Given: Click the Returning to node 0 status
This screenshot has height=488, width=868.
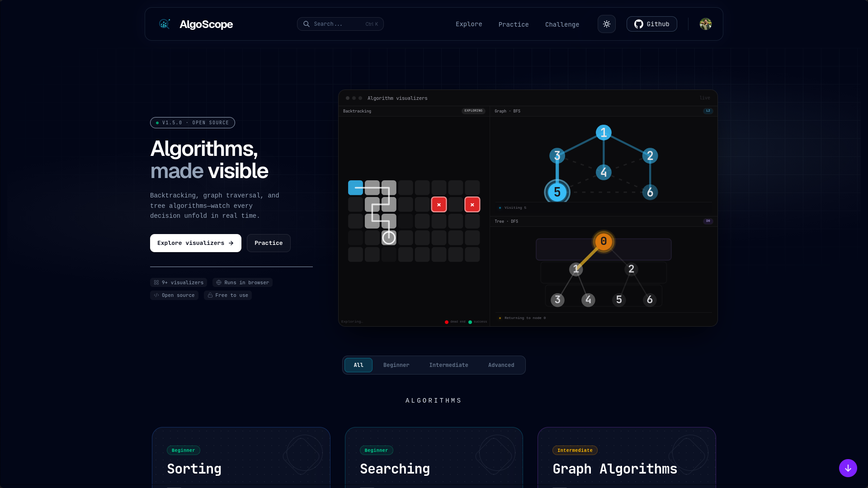Looking at the screenshot, I should pos(525,318).
